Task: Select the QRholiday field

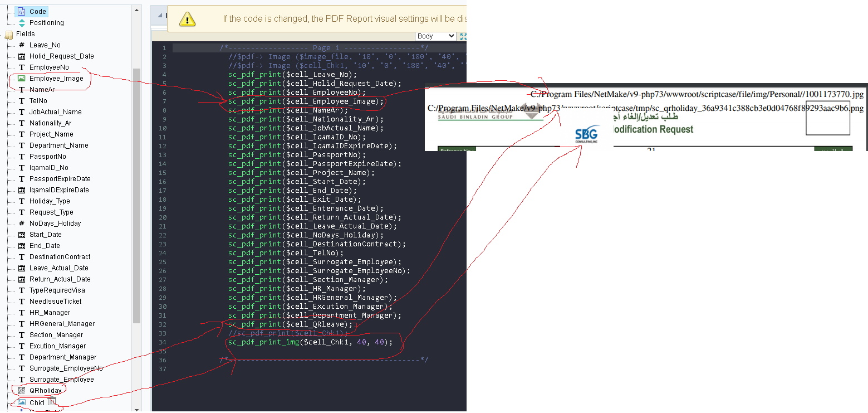Action: 46,391
